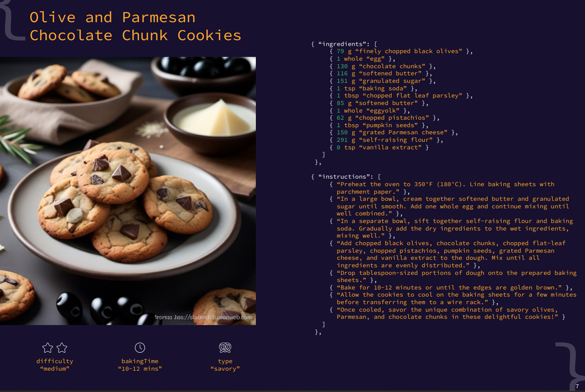
Task: Click the "finely chopped black olives" ingredient line
Action: (401, 51)
